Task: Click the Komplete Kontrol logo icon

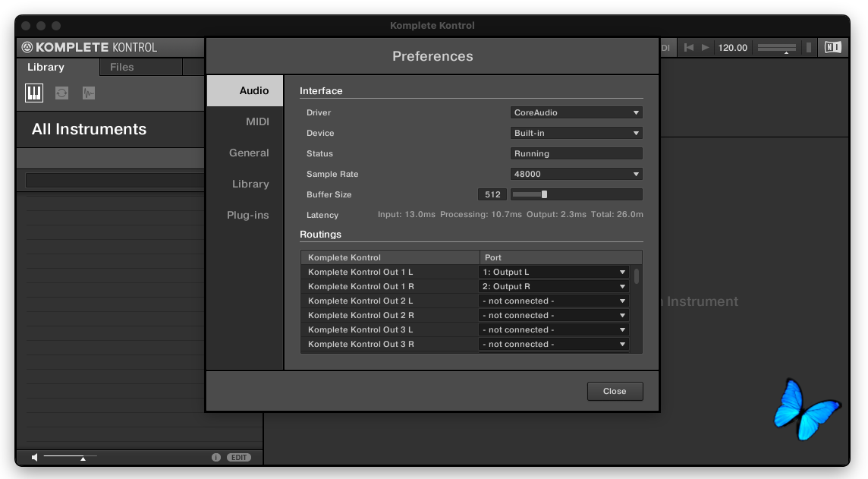Action: (x=27, y=47)
